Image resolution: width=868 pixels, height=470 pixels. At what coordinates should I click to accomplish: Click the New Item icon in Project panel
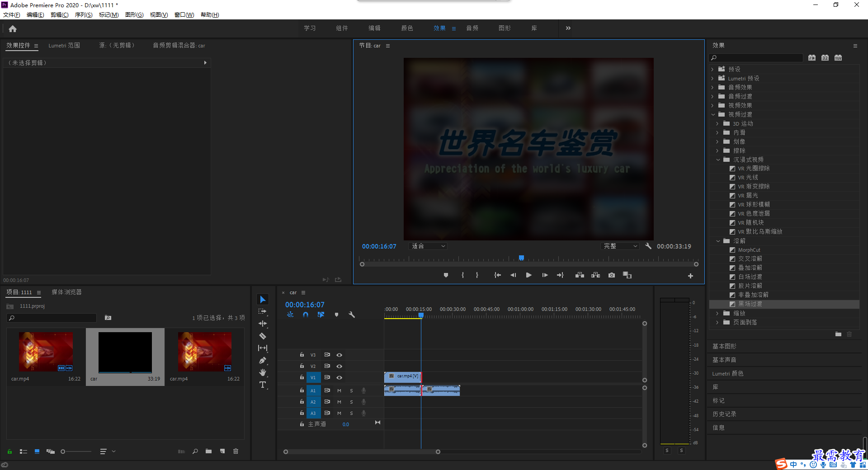(x=222, y=451)
